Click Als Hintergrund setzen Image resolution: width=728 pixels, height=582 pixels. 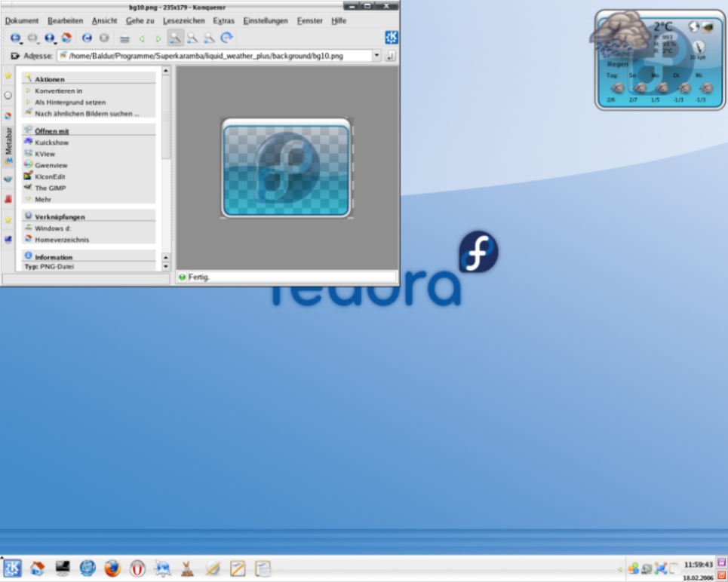point(70,102)
